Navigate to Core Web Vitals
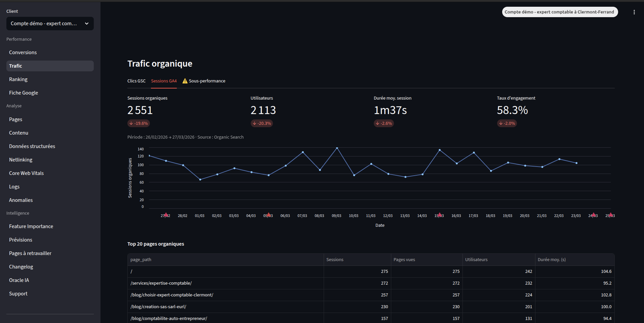The width and height of the screenshot is (644, 323). click(26, 173)
